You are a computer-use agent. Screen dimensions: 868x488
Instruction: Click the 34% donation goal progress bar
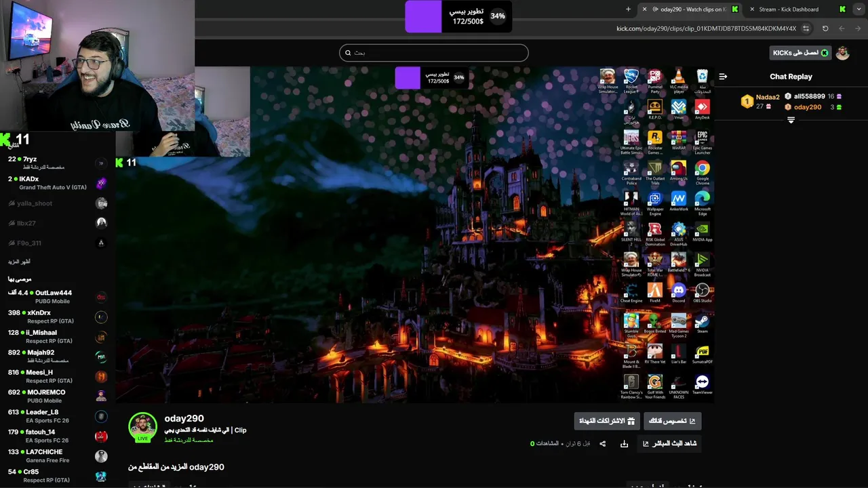click(458, 16)
